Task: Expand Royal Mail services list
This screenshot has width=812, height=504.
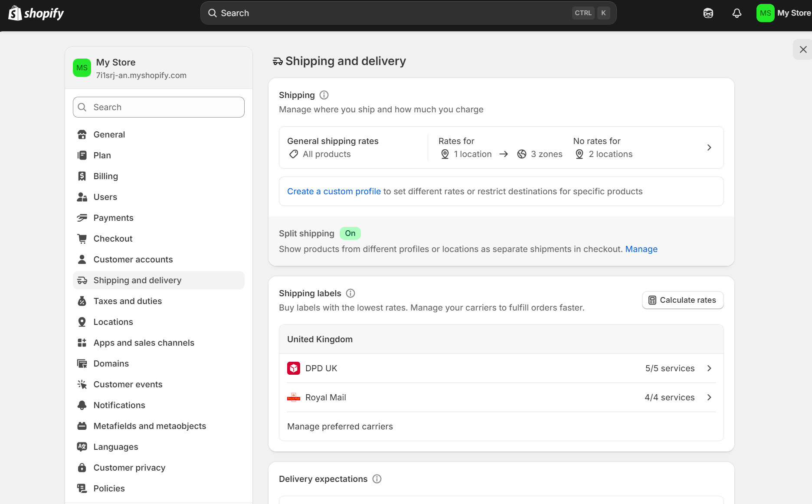Action: coord(709,397)
